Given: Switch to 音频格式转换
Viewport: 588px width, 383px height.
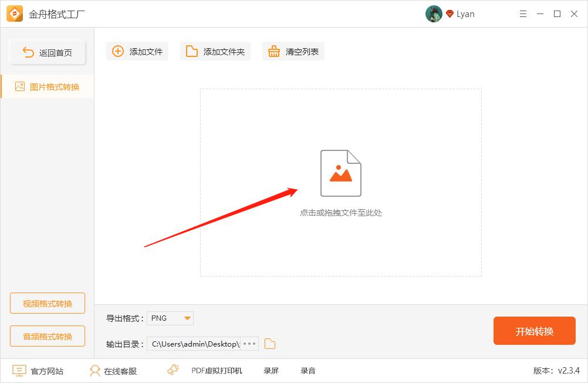Looking at the screenshot, I should click(47, 336).
